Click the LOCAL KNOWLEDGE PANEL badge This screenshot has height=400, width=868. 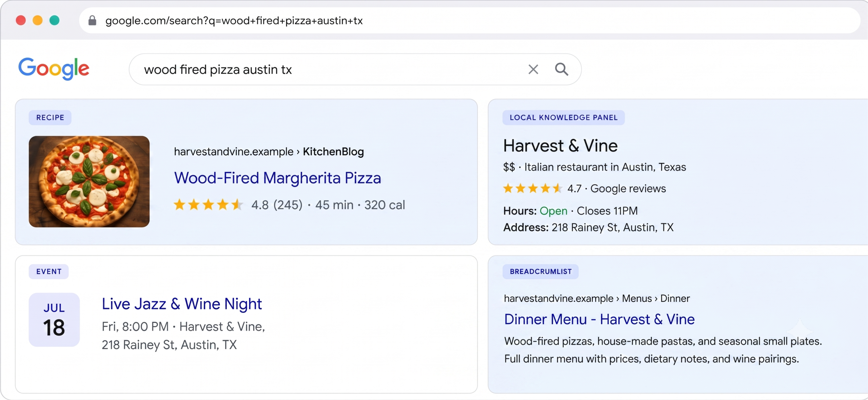[x=564, y=118]
